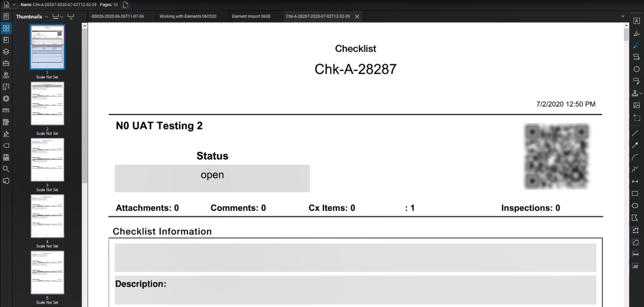Viewport: 644px width, 307px height.
Task: Select the Text Box tool
Action: pos(636,20)
